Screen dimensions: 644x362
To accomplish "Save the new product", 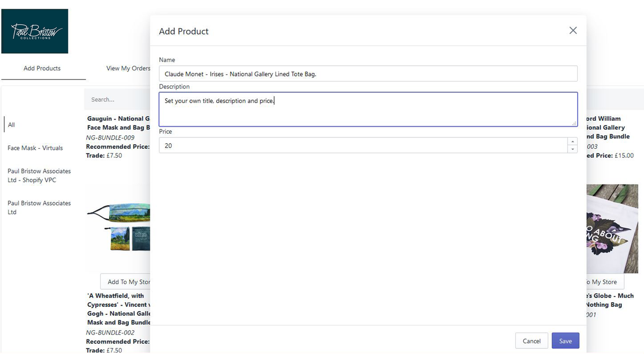I will pos(566,341).
